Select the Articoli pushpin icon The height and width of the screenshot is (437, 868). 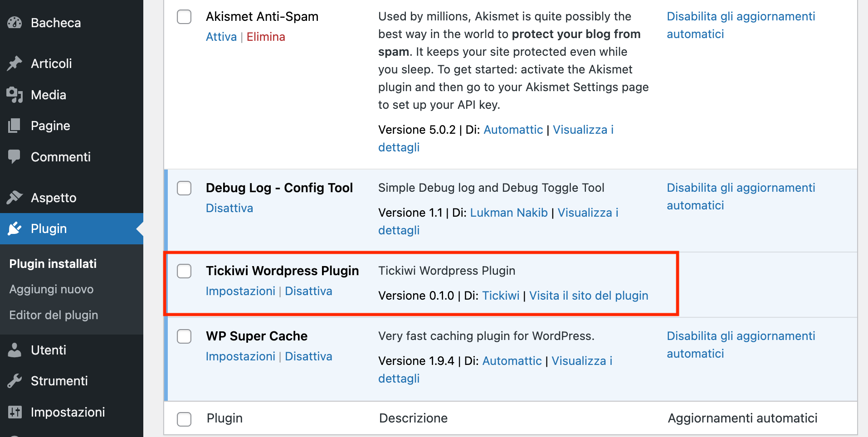coord(15,63)
